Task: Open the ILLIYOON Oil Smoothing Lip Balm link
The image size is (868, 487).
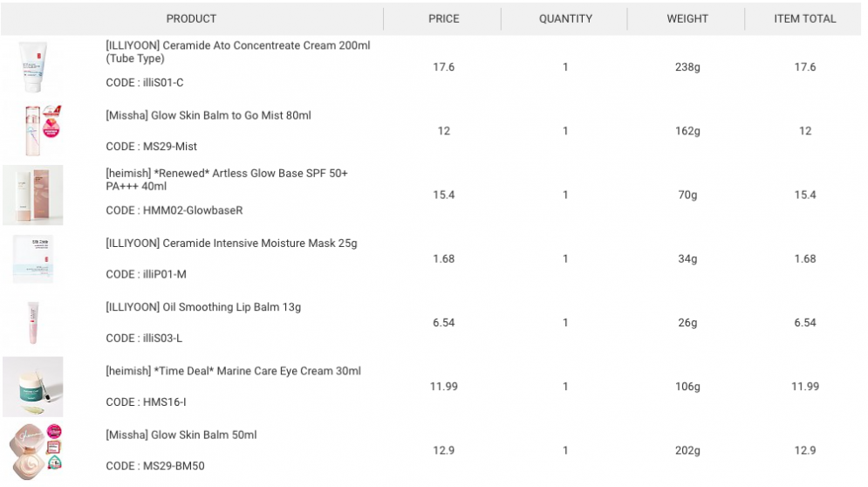Action: [x=203, y=307]
